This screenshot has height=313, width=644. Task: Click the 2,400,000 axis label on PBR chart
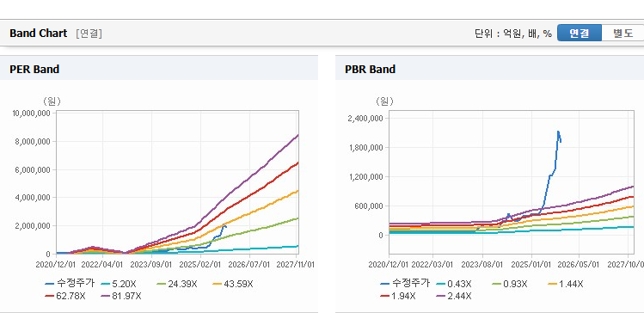coord(365,119)
